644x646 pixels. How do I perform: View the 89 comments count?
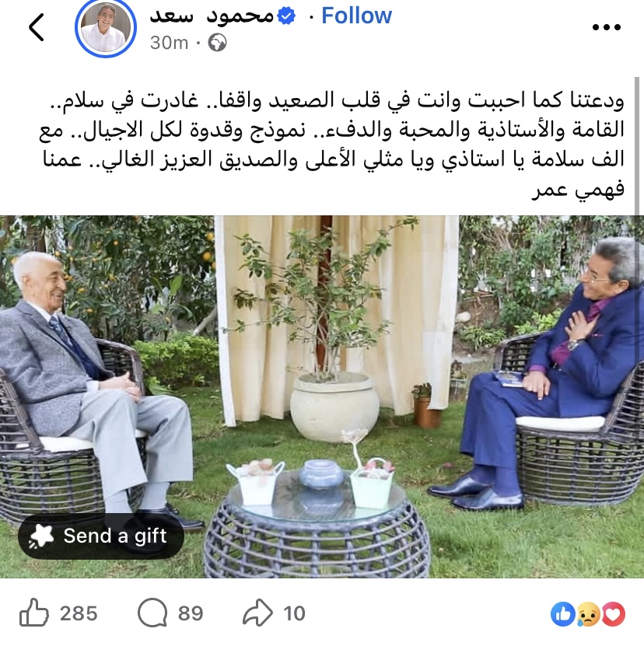point(191,613)
